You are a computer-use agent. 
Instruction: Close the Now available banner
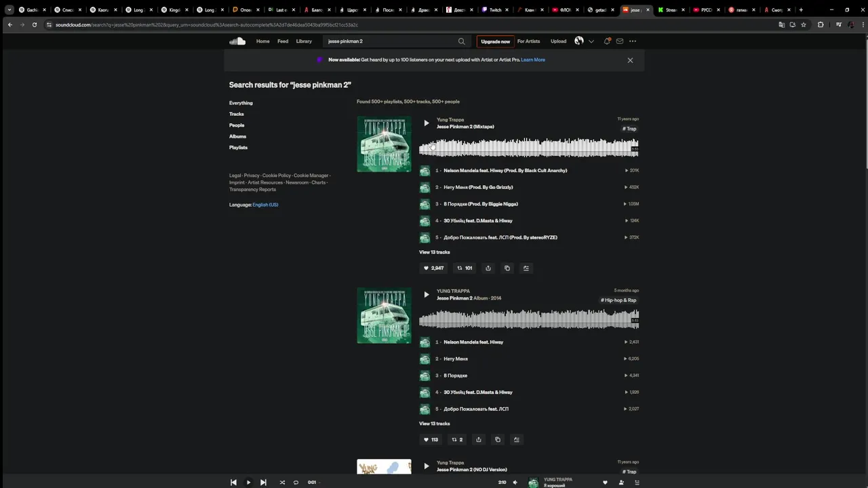click(x=630, y=60)
